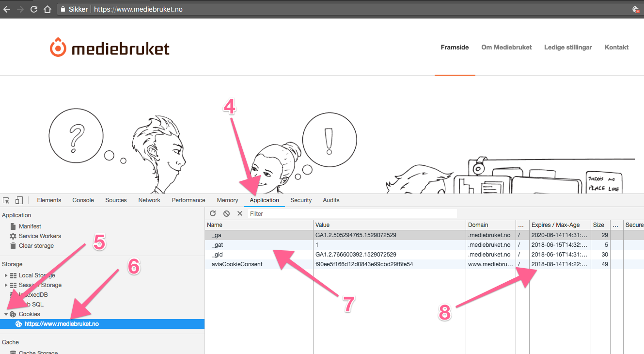Image resolution: width=644 pixels, height=354 pixels.
Task: Click the extension icon at right of address bar
Action: 636,9
